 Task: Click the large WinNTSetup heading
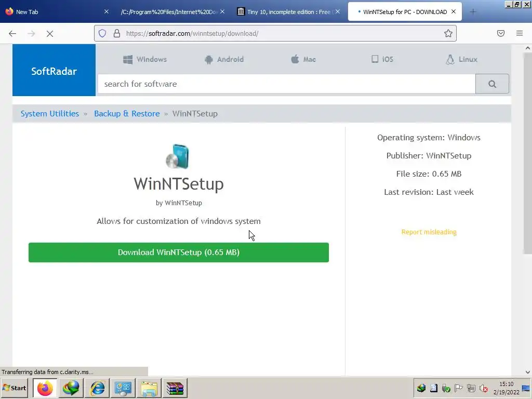click(179, 184)
